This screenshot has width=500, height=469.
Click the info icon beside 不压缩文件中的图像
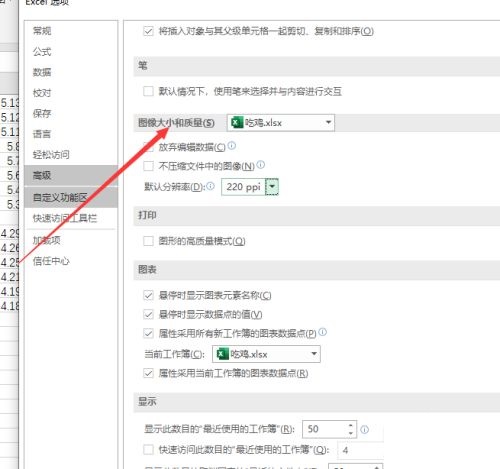[x=261, y=164]
